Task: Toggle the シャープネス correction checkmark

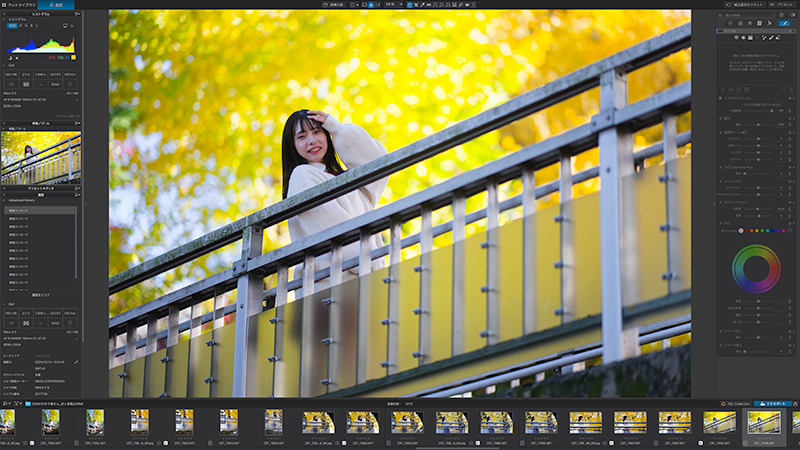Action: [721, 331]
